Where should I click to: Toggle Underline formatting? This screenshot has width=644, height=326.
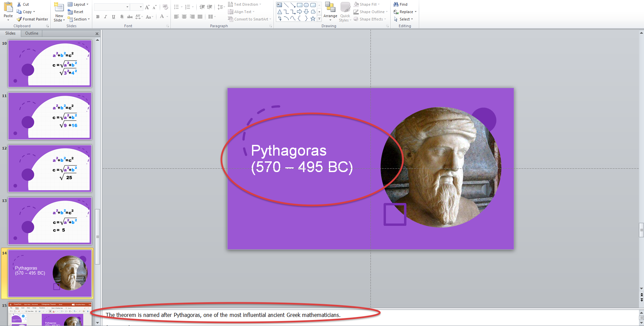(x=113, y=16)
